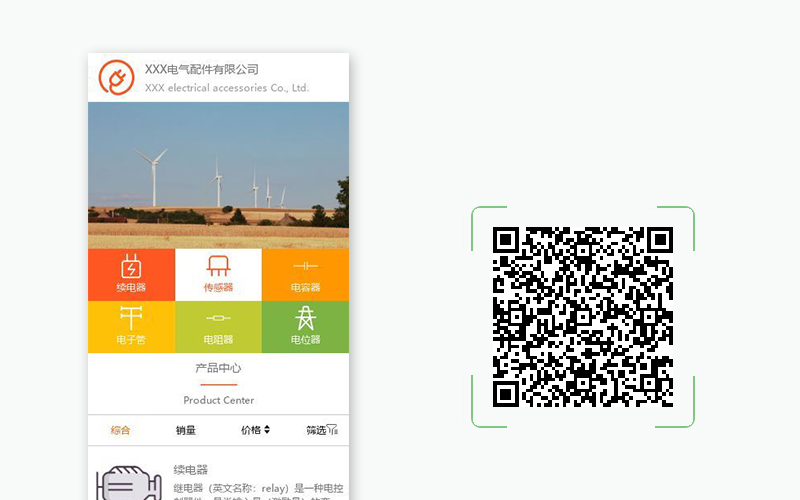Open the 筛选 filter panel

pyautogui.click(x=321, y=430)
